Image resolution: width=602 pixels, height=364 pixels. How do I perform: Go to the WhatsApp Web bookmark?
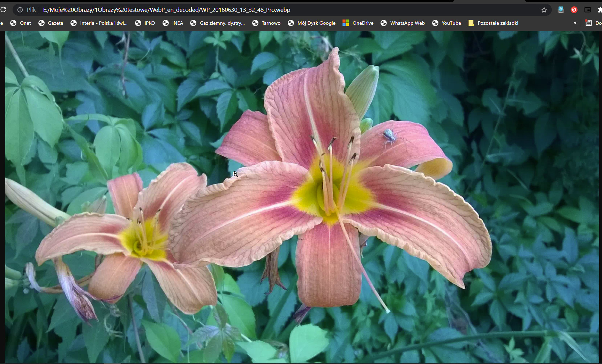coord(402,23)
